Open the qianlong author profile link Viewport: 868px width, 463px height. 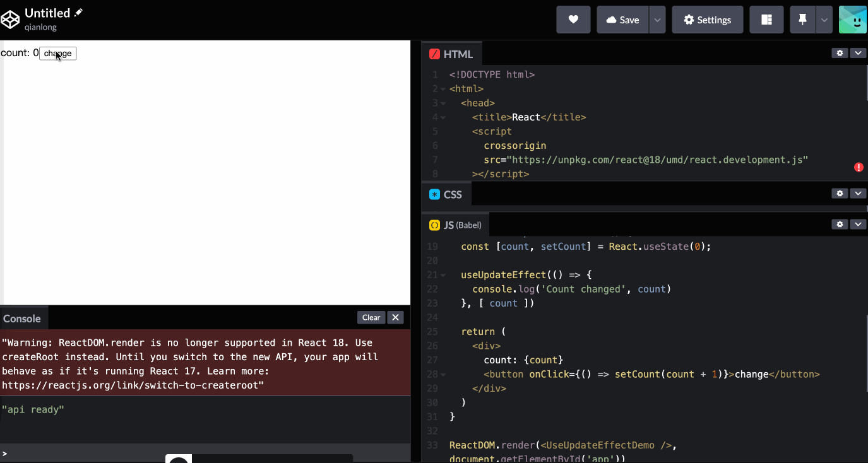pyautogui.click(x=40, y=27)
